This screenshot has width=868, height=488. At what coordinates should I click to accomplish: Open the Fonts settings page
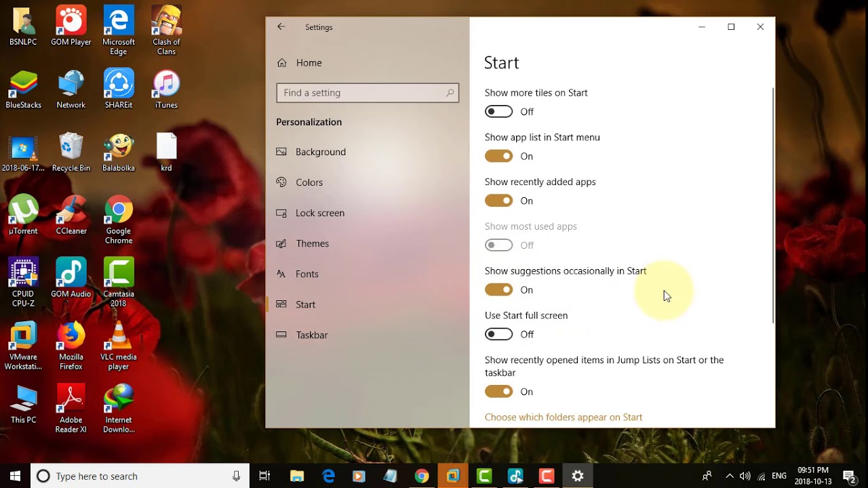coord(367,274)
